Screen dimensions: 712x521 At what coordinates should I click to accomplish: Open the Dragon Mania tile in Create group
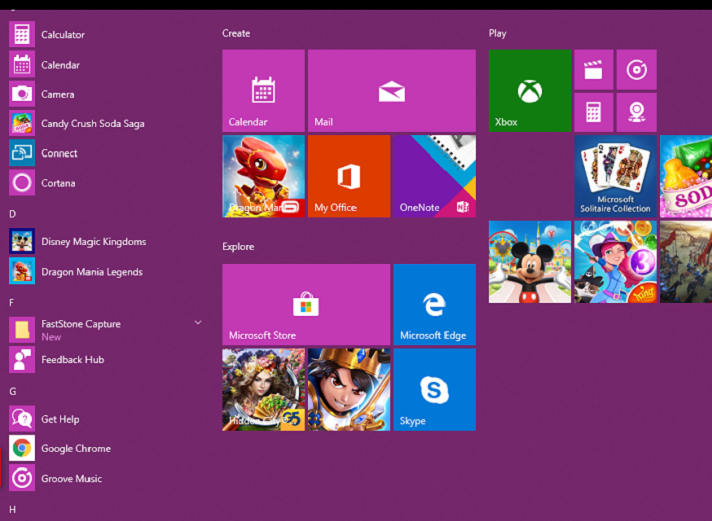tap(263, 176)
